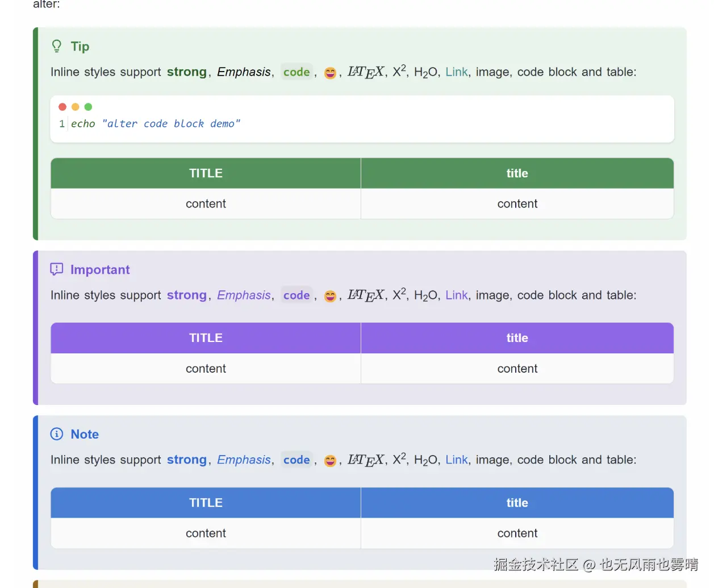Click the Note info circle icon

coord(57,434)
